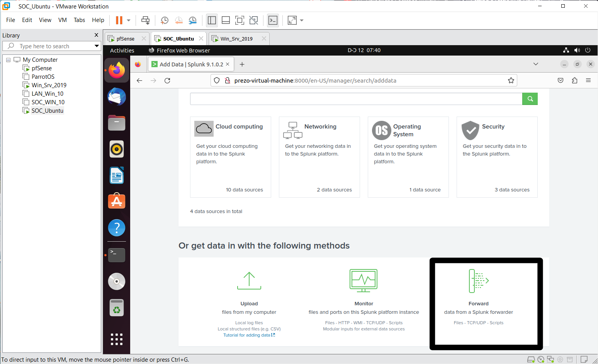This screenshot has width=598, height=364.
Task: Click the green Splunk search button
Action: [x=530, y=99]
